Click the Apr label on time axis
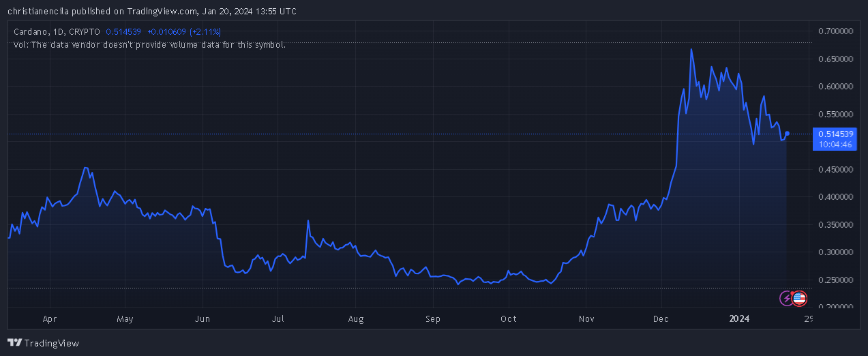Screen dimensions: 868x356 pos(49,318)
